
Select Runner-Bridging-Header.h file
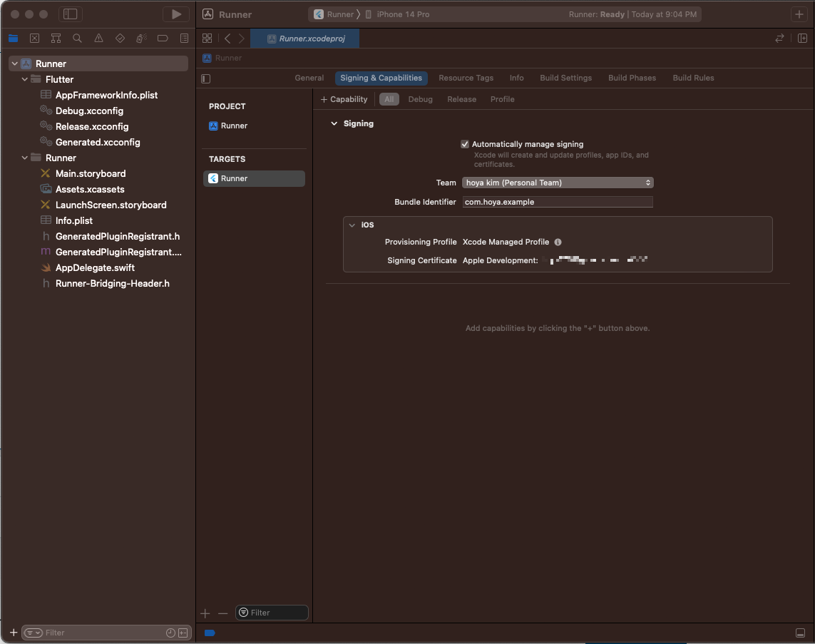(112, 283)
